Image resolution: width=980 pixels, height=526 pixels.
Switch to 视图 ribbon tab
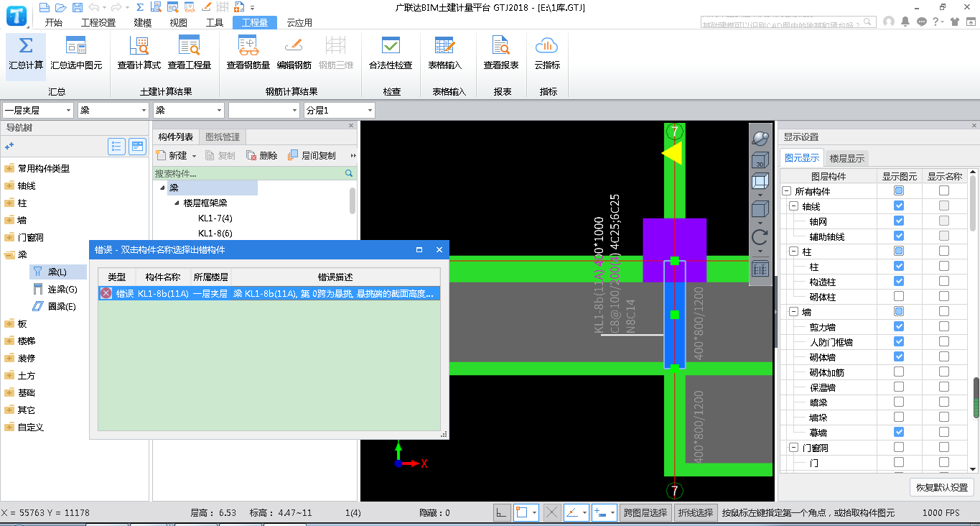178,22
